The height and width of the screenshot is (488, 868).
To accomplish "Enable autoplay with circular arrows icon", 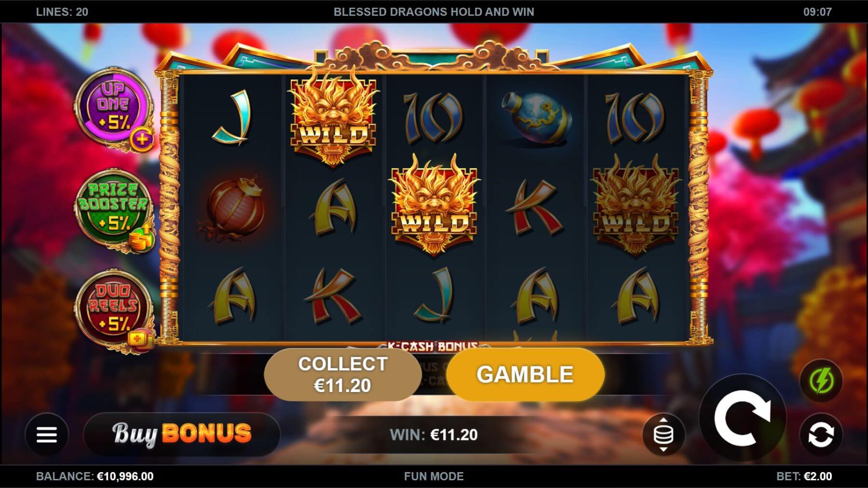I will coord(821,435).
